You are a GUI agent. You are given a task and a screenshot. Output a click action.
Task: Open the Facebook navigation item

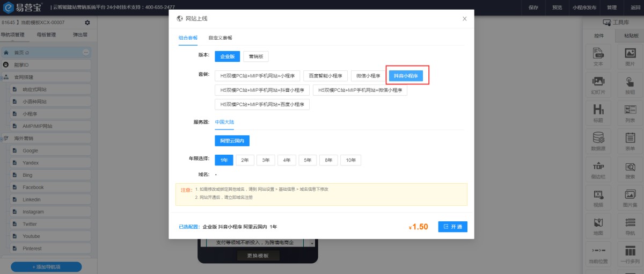click(x=49, y=188)
